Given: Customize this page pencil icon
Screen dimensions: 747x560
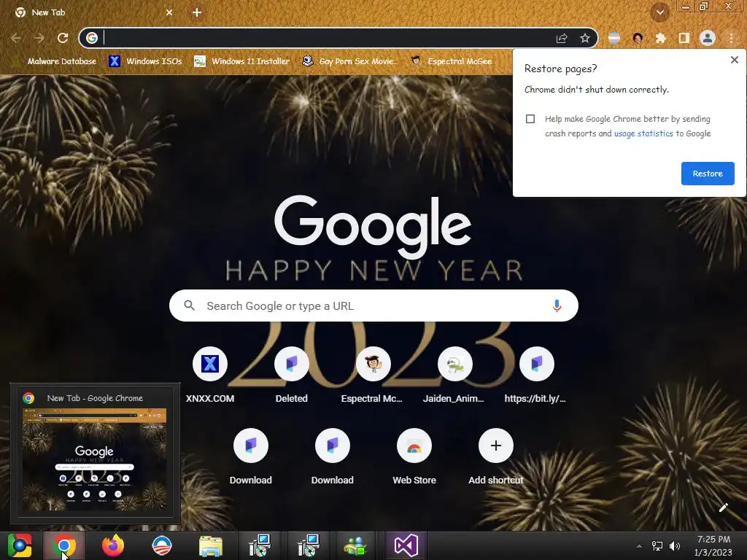Looking at the screenshot, I should pos(723,507).
